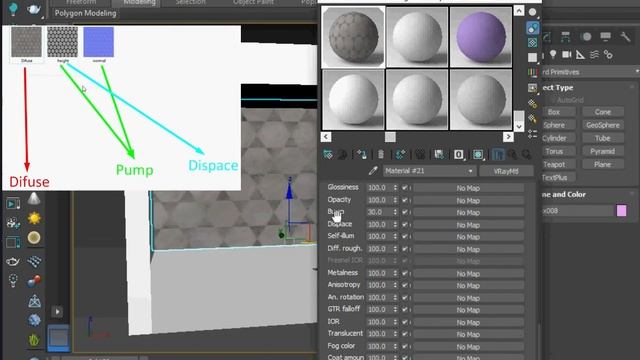Screen dimensions: 640x360
Task: Toggle the Displace map checkbox
Action: click(404, 224)
